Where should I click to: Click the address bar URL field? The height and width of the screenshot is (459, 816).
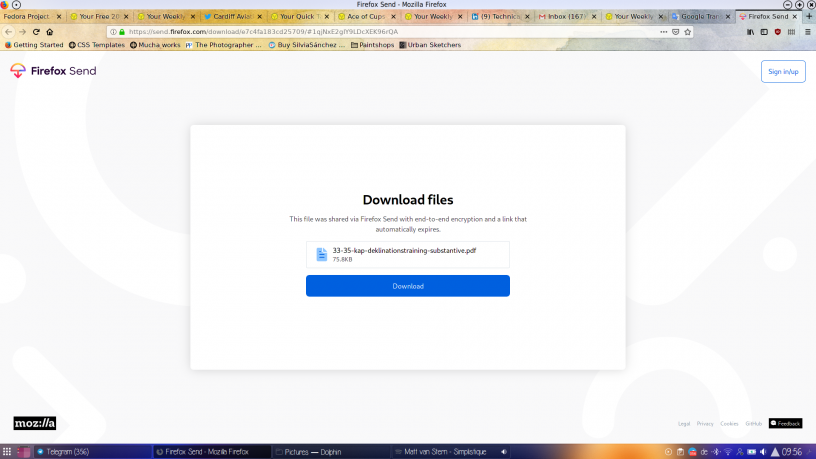click(380, 31)
